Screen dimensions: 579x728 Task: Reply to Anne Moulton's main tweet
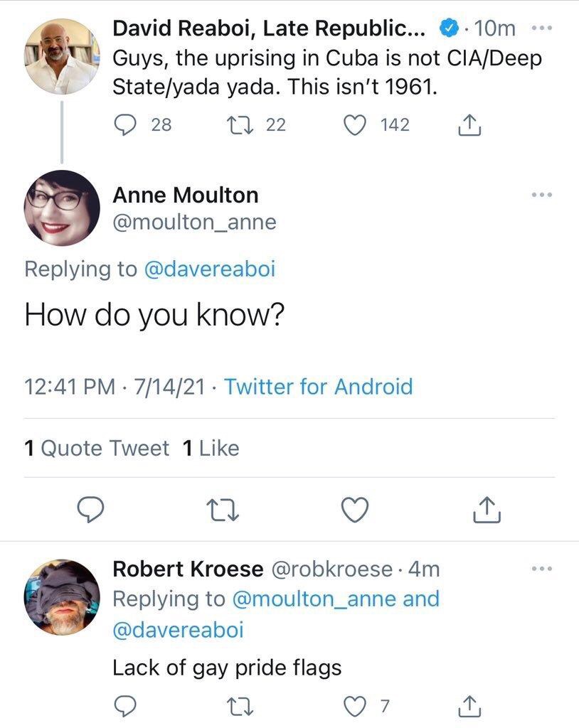(x=90, y=509)
